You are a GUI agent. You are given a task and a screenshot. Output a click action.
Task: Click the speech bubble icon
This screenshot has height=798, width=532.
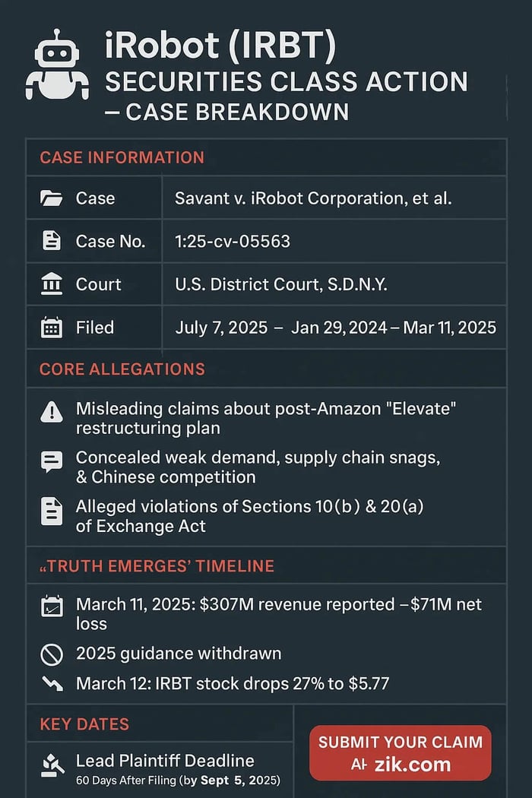pyautogui.click(x=51, y=461)
